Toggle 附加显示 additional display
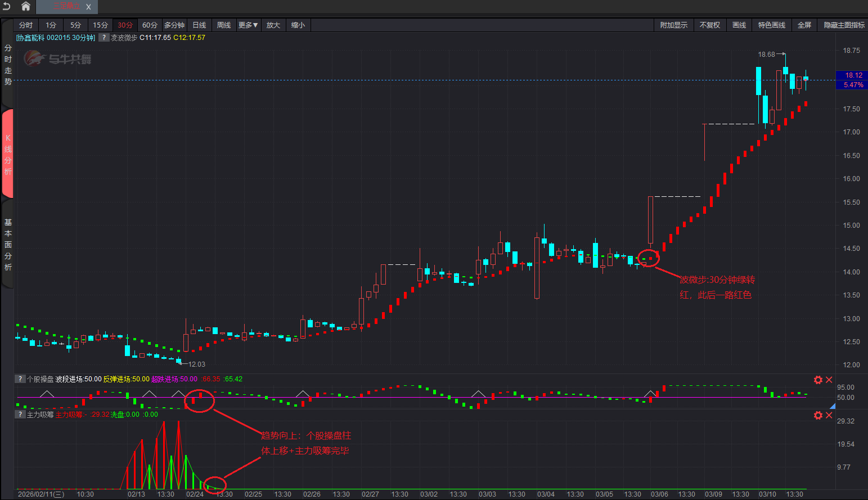 (673, 25)
